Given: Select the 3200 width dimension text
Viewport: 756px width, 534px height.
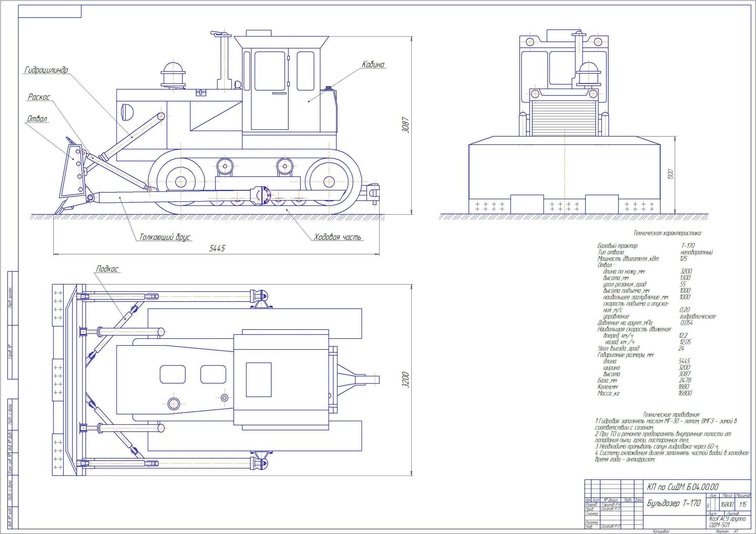Looking at the screenshot, I should click(406, 380).
